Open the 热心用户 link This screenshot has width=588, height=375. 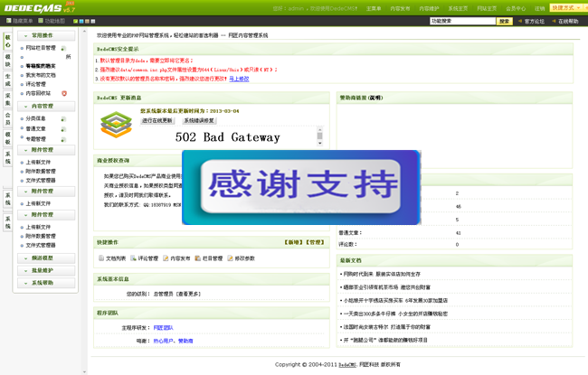(163, 341)
